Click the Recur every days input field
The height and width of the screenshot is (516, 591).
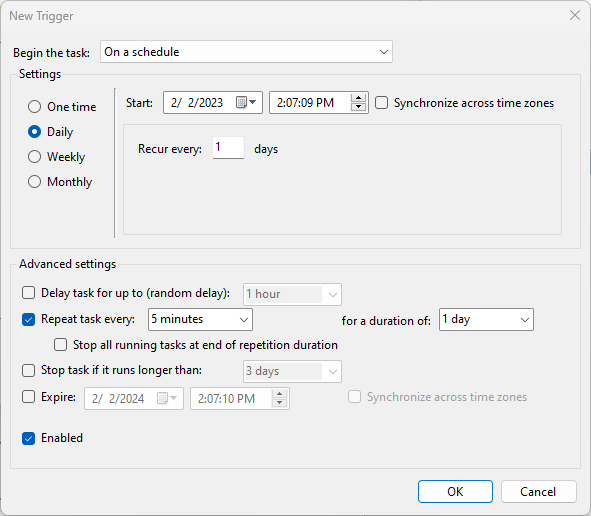point(228,147)
